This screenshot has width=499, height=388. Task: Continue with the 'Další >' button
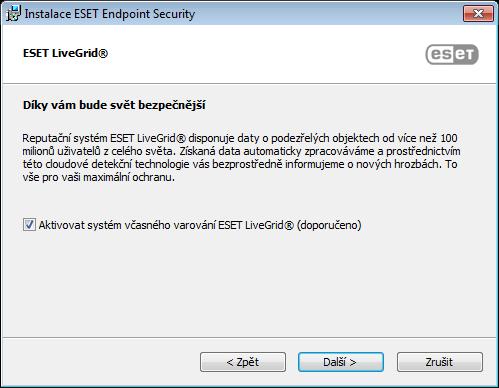click(341, 362)
